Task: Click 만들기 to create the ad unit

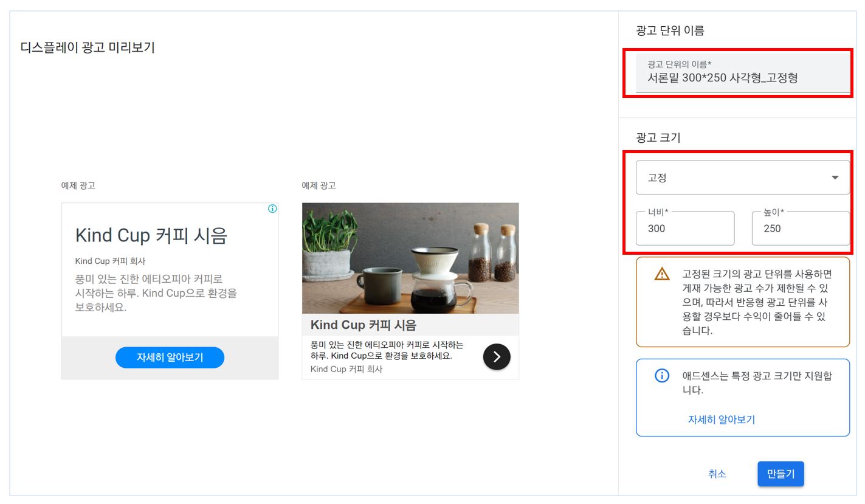Action: coord(781,474)
